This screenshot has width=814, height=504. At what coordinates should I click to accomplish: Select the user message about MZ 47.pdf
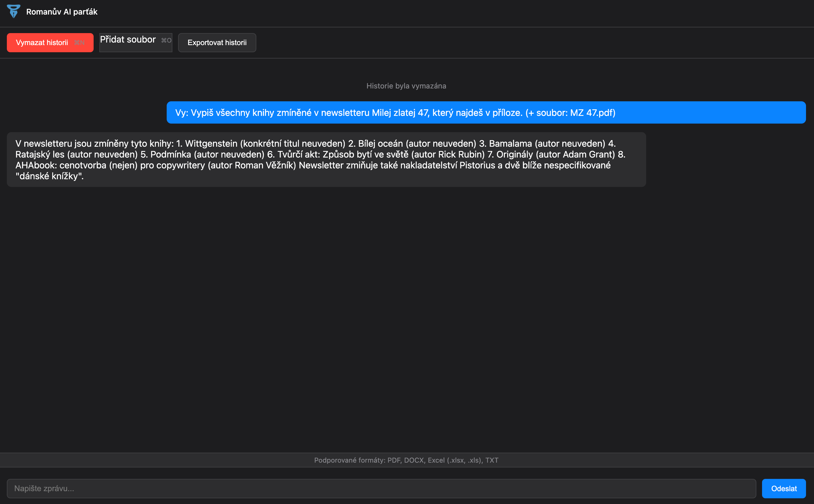click(x=486, y=112)
